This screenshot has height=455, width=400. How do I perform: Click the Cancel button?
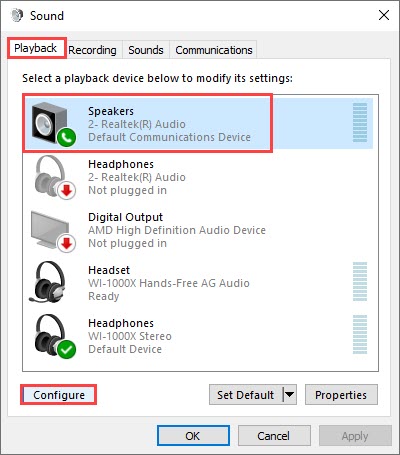pyautogui.click(x=274, y=436)
